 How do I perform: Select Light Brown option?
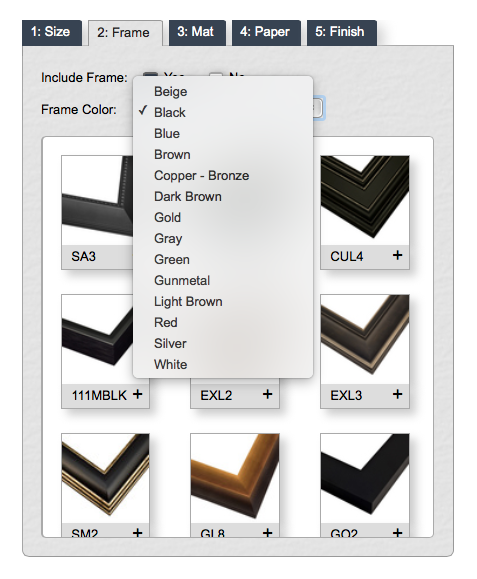pos(223,302)
